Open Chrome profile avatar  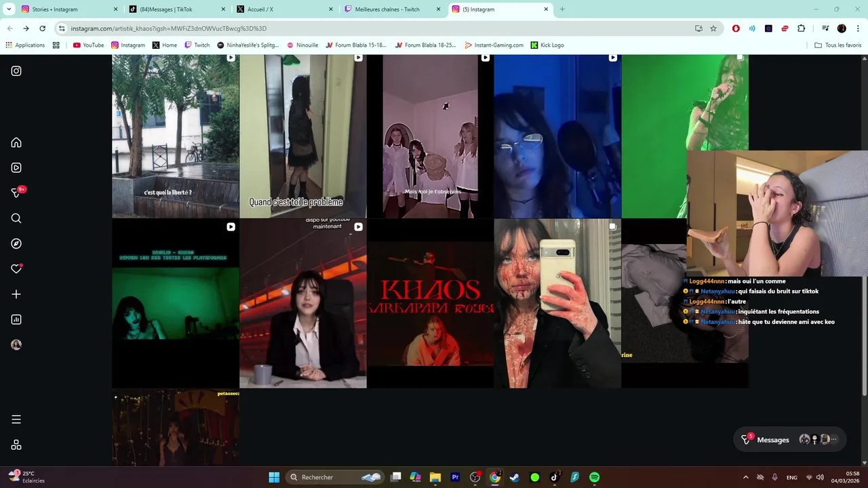coord(842,28)
